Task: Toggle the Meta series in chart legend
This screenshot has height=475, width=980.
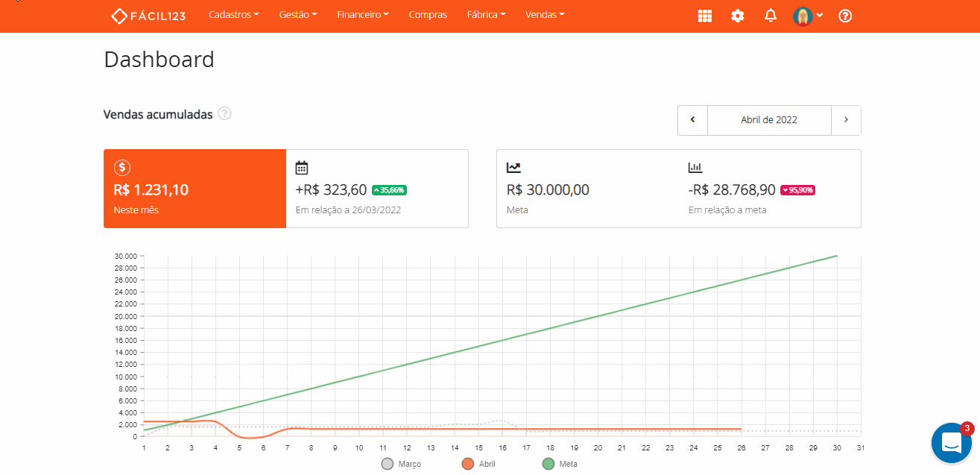Action: coord(560,464)
